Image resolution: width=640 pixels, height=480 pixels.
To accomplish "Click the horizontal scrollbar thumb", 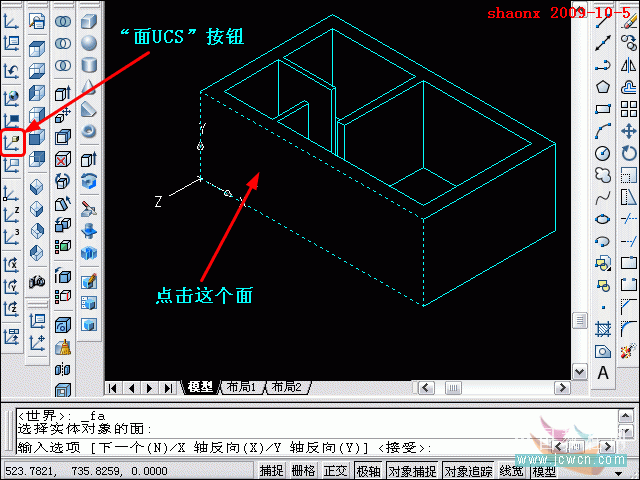I will (453, 387).
